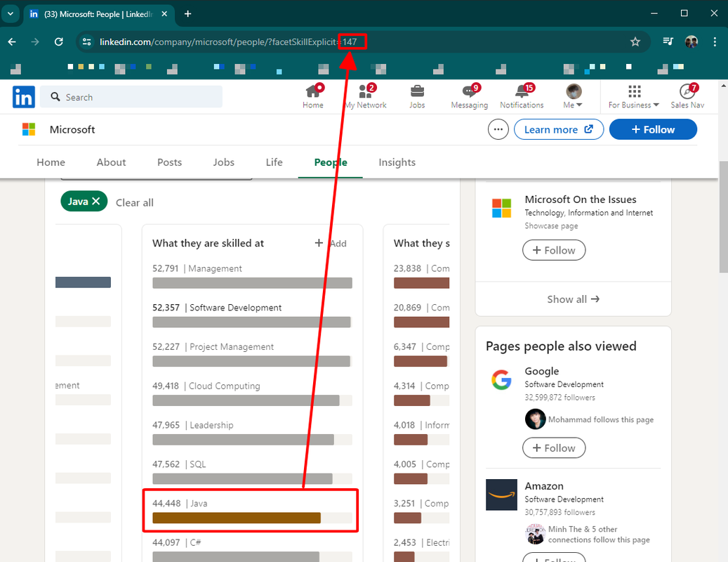
Task: Open a new browser tab
Action: [x=187, y=14]
